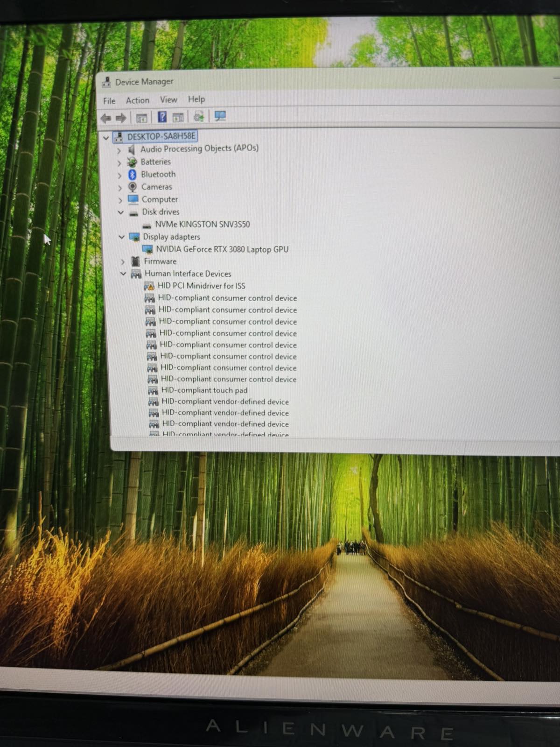Viewport: 560px width, 747px height.
Task: Select the DESKTOP-SA8H58E root node
Action: click(161, 136)
